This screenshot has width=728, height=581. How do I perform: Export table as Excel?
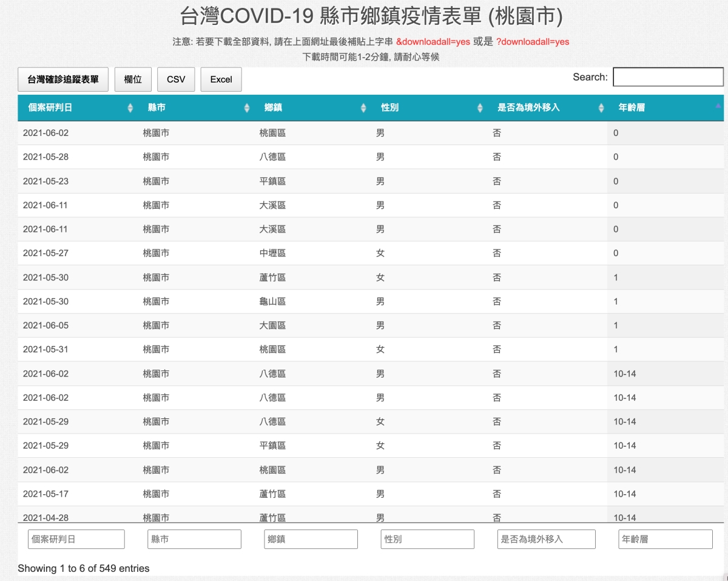221,80
